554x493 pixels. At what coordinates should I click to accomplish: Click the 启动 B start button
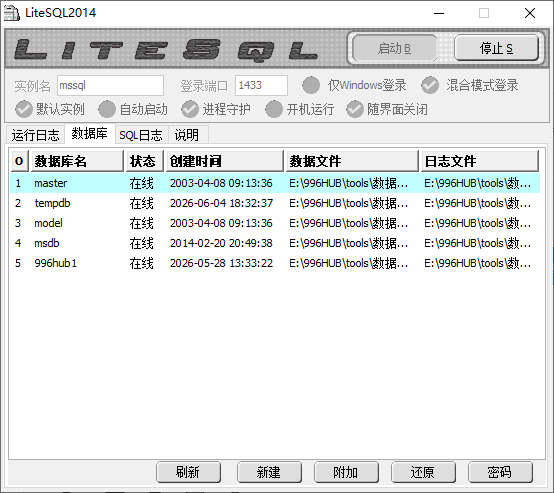394,48
